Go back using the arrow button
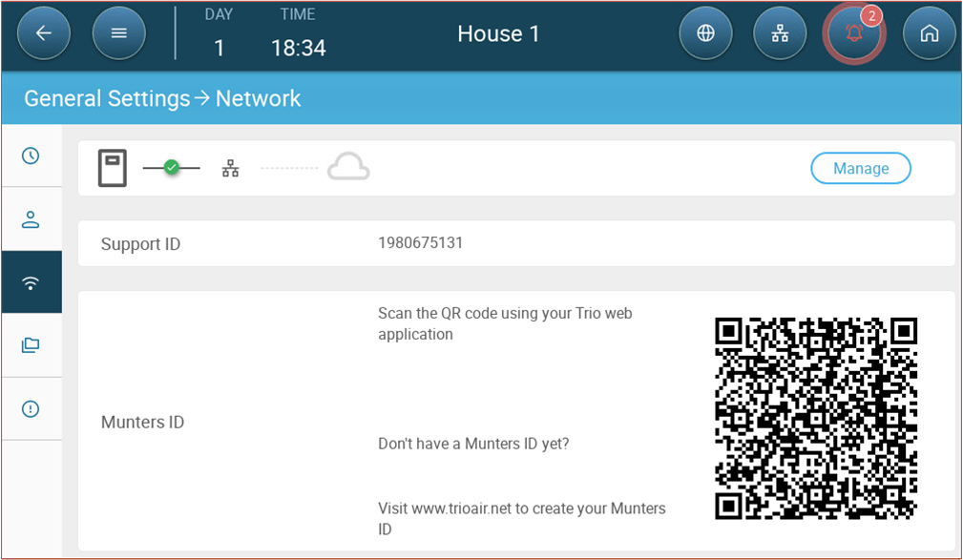Image resolution: width=963 pixels, height=560 pixels. [x=44, y=32]
